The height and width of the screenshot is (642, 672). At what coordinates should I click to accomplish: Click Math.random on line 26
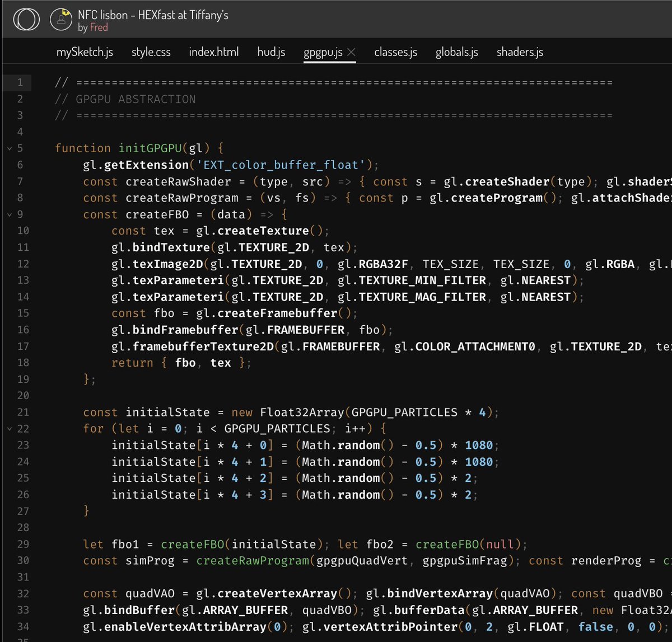coord(340,495)
